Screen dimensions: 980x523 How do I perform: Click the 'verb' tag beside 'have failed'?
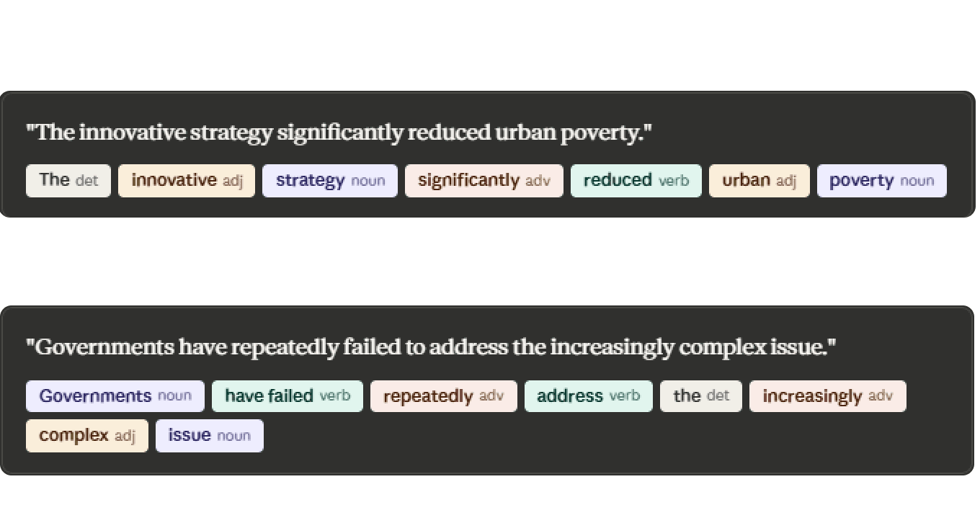335,396
